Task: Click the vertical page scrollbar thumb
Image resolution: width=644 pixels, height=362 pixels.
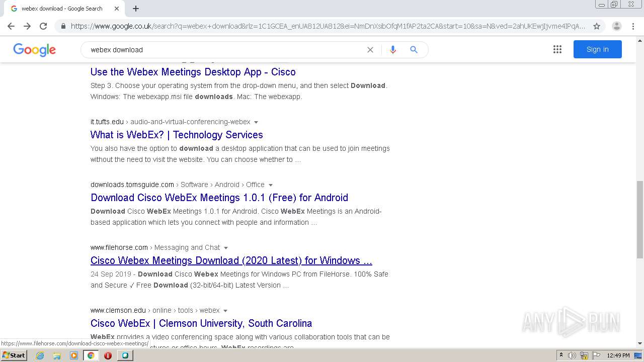Action: point(640,220)
